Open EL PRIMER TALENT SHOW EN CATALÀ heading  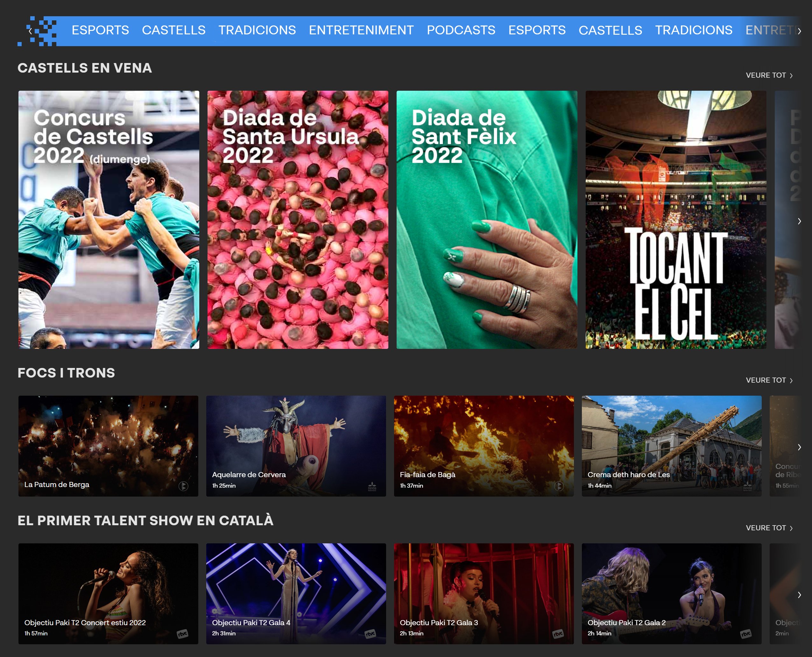point(145,520)
